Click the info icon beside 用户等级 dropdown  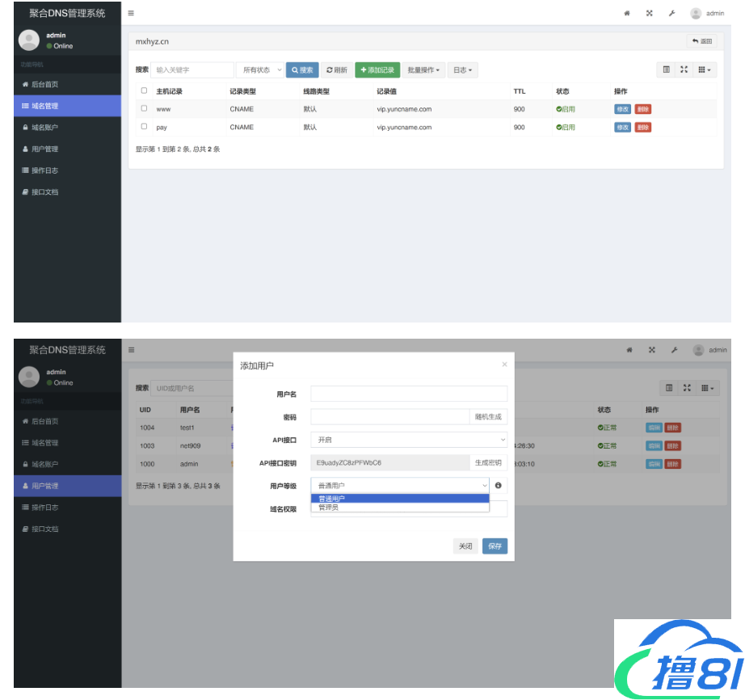coord(498,486)
